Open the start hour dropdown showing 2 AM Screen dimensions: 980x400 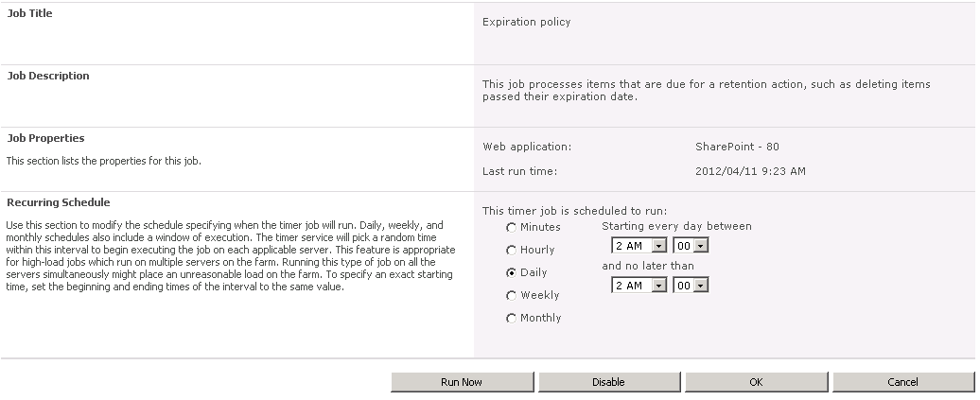click(x=639, y=246)
